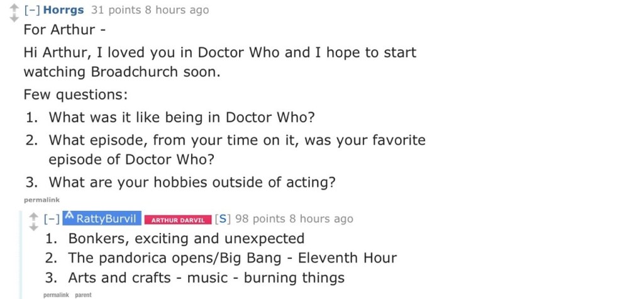Go to parent of RattyBurvil's reply

click(83, 295)
